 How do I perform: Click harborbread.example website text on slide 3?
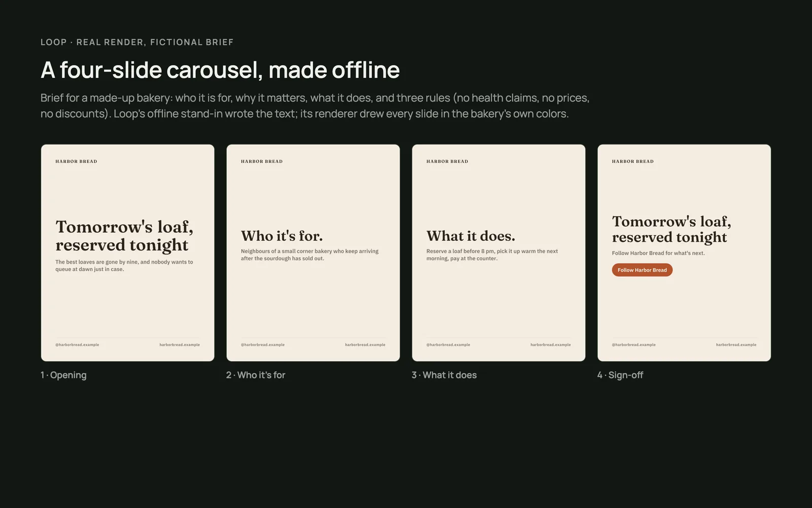click(551, 344)
